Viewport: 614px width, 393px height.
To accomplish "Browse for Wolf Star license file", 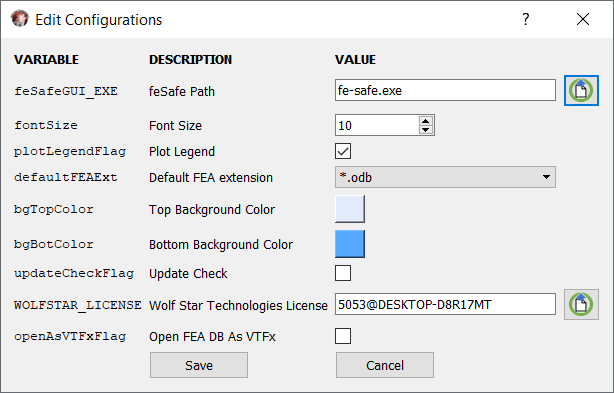I will [581, 305].
